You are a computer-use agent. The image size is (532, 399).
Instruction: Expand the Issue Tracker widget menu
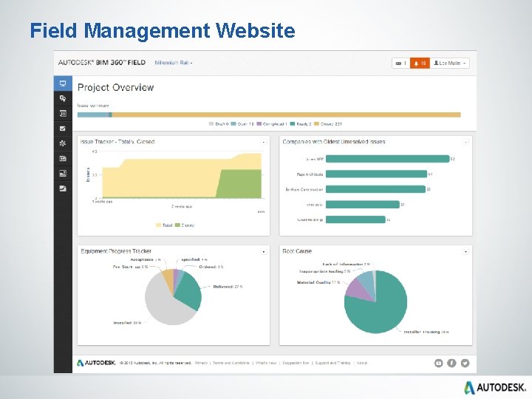point(264,142)
